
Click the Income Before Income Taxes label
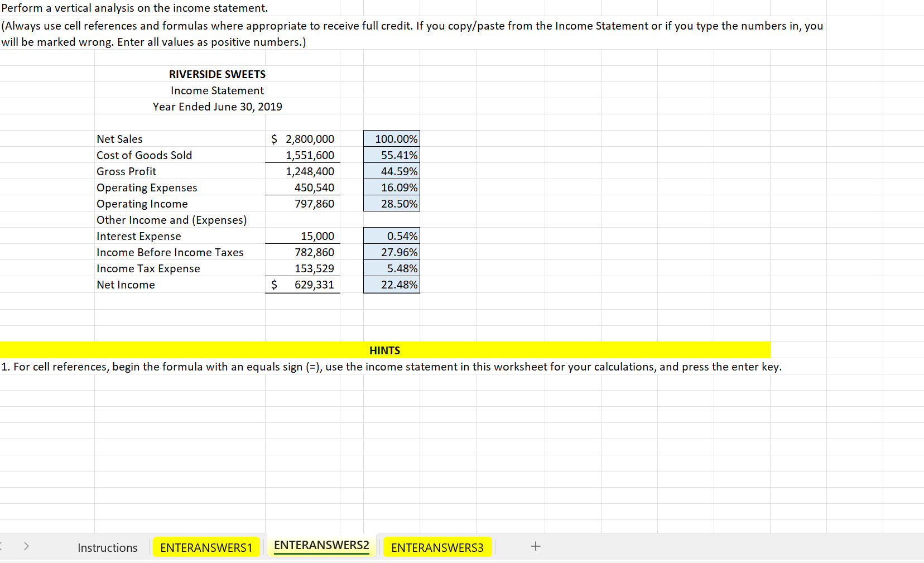[170, 252]
